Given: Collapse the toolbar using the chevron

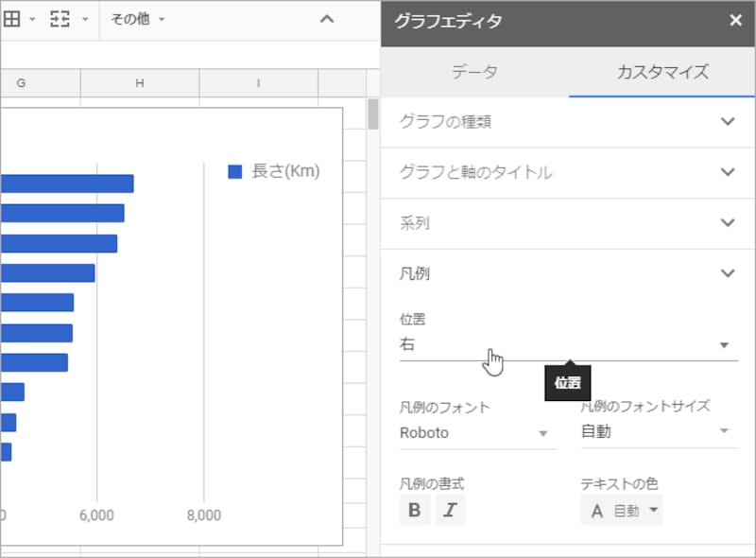Looking at the screenshot, I should [x=328, y=17].
